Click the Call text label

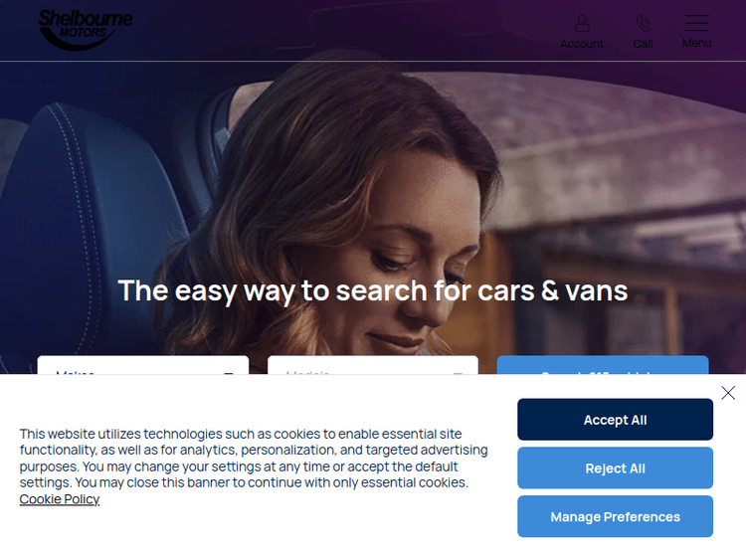click(643, 44)
